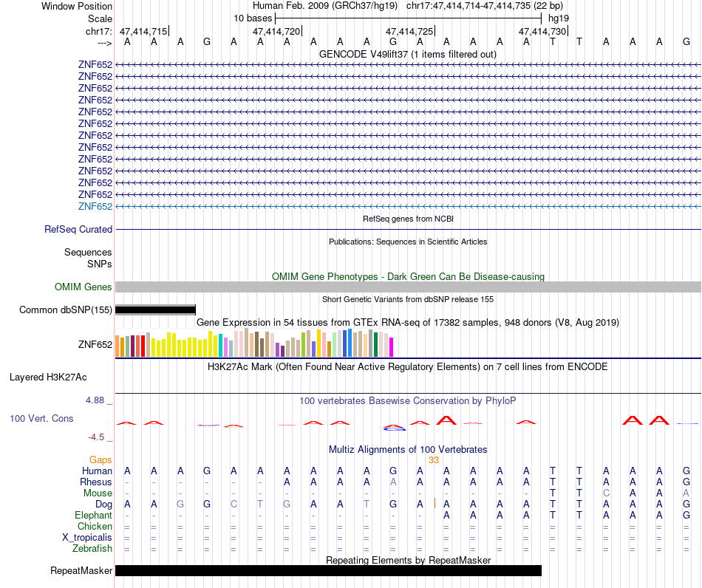Screen dimensions: 702x588
Task: Select the black RepeatMasker repeat element bar
Action: coord(329,570)
